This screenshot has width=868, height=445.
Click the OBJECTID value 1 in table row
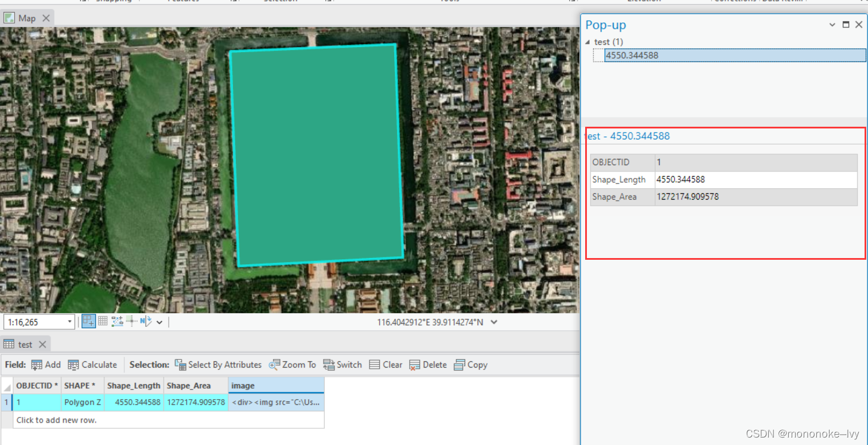click(x=37, y=403)
